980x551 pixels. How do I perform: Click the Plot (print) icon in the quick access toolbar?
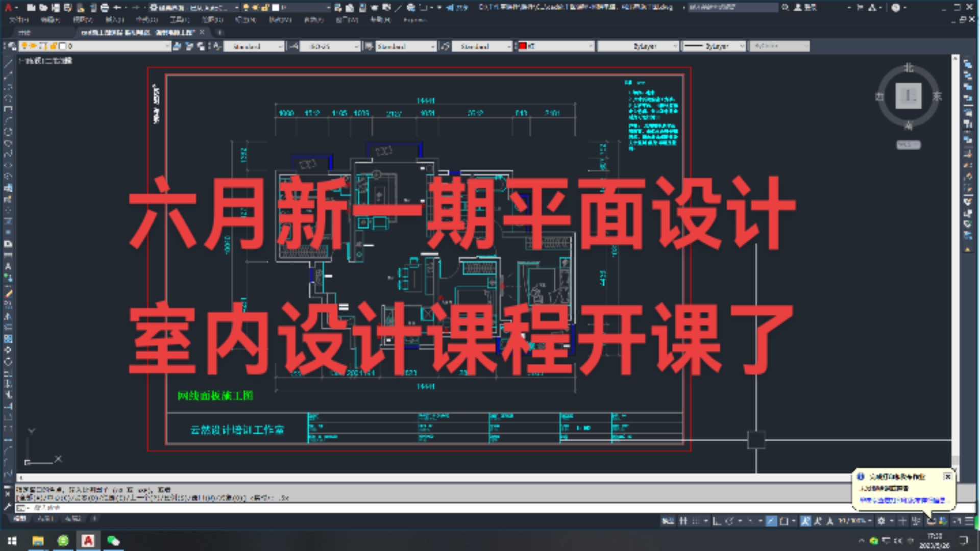tap(105, 8)
